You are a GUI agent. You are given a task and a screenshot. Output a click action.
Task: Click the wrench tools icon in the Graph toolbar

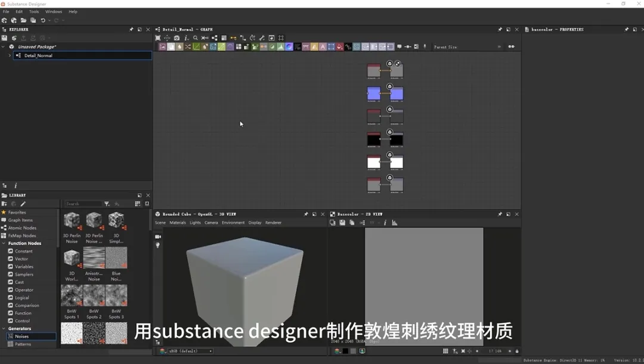[262, 38]
